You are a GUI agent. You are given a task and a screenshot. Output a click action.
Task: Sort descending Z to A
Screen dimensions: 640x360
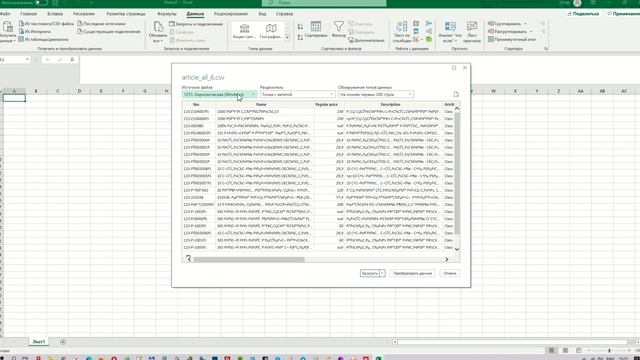click(x=300, y=37)
